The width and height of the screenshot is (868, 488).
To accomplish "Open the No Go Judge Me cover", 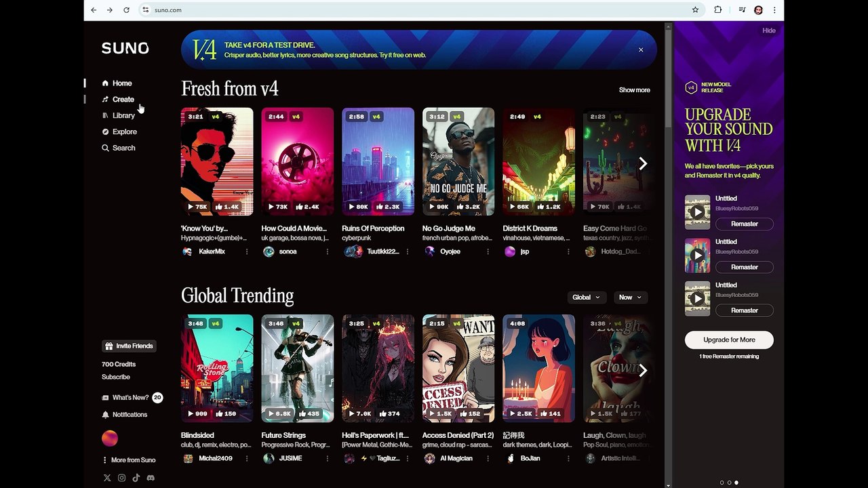I will pyautogui.click(x=458, y=162).
